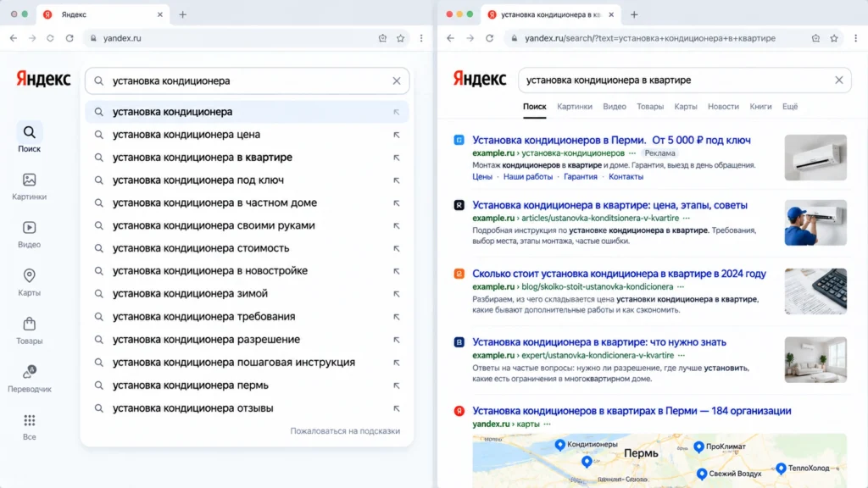Click the ПроКлимат pin on the map
Image resolution: width=868 pixels, height=488 pixels.
[698, 446]
